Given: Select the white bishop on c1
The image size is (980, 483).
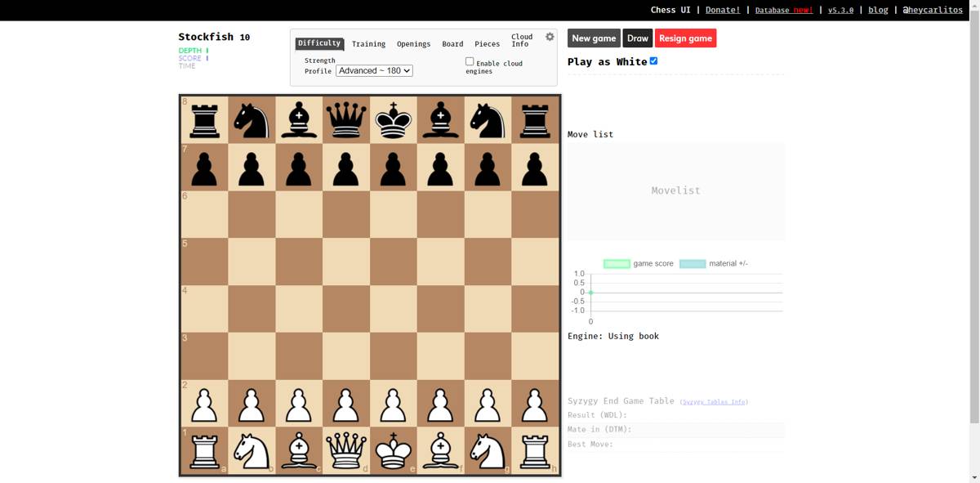Looking at the screenshot, I should tap(298, 449).
